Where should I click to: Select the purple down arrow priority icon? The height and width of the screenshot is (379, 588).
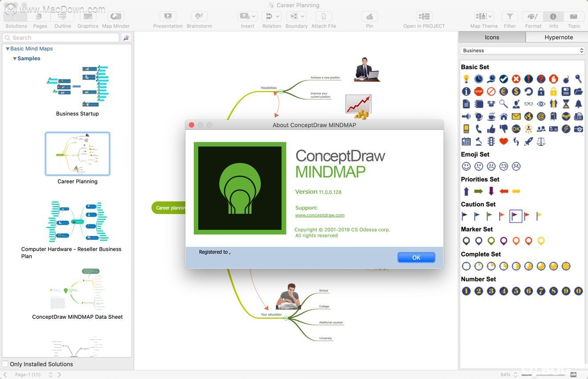point(491,191)
